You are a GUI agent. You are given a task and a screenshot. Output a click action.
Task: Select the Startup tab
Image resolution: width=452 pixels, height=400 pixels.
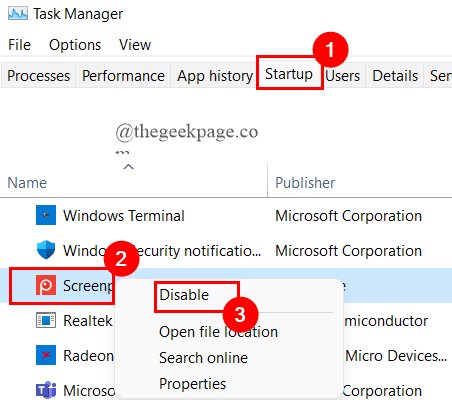tap(289, 74)
